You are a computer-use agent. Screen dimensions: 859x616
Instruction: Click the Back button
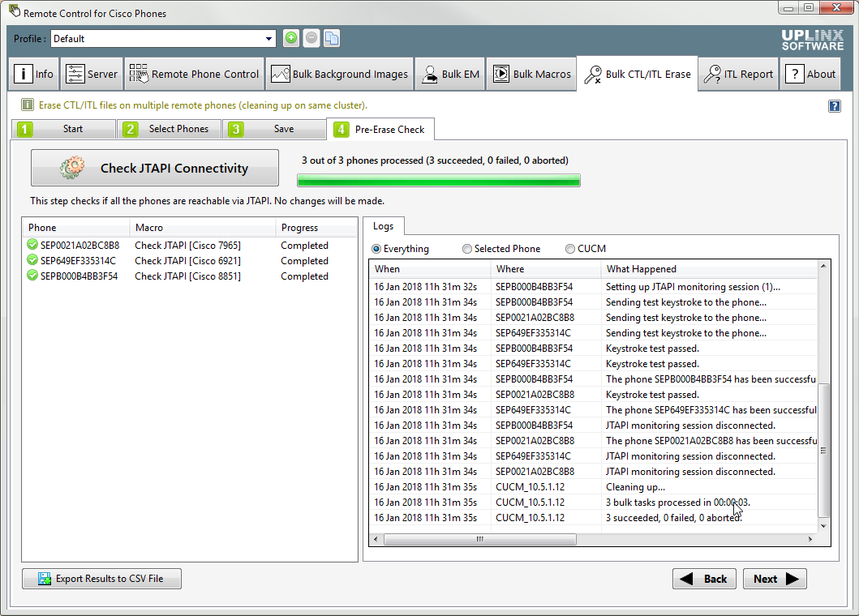point(706,579)
